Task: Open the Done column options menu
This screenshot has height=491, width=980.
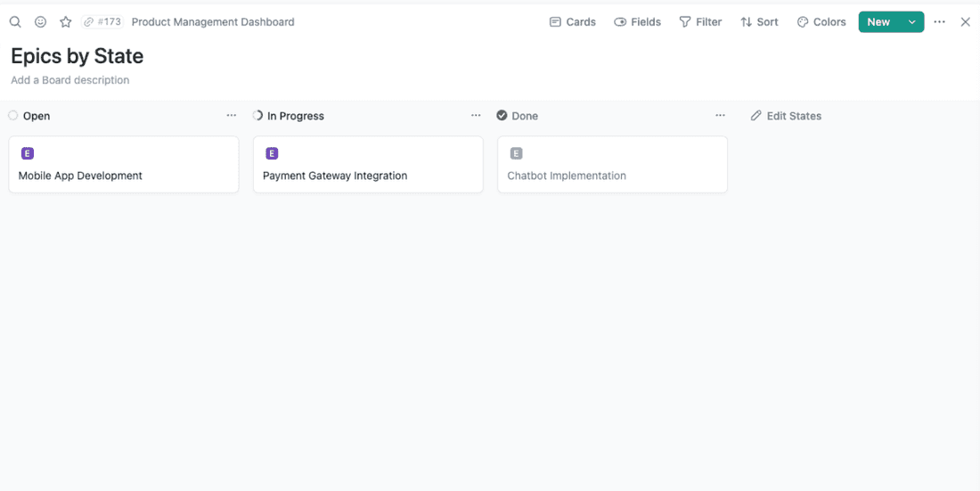Action: pos(720,116)
